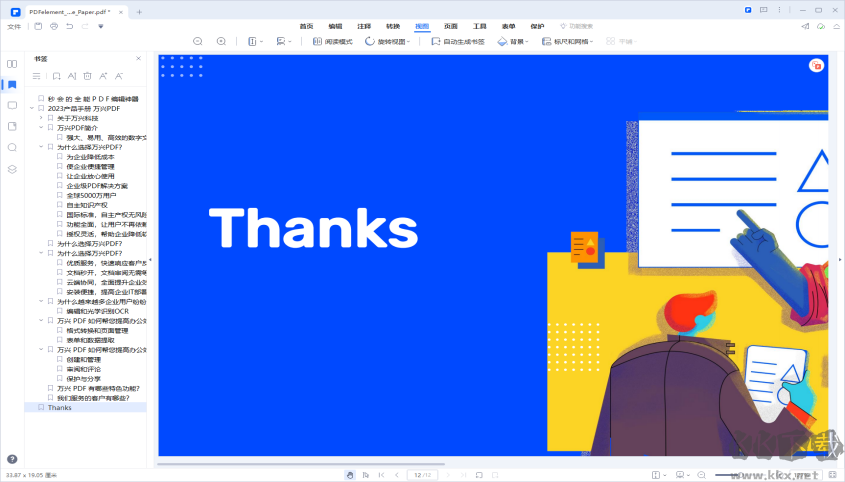Click the zoom out magnifier icon
This screenshot has width=845, height=482.
coord(197,42)
